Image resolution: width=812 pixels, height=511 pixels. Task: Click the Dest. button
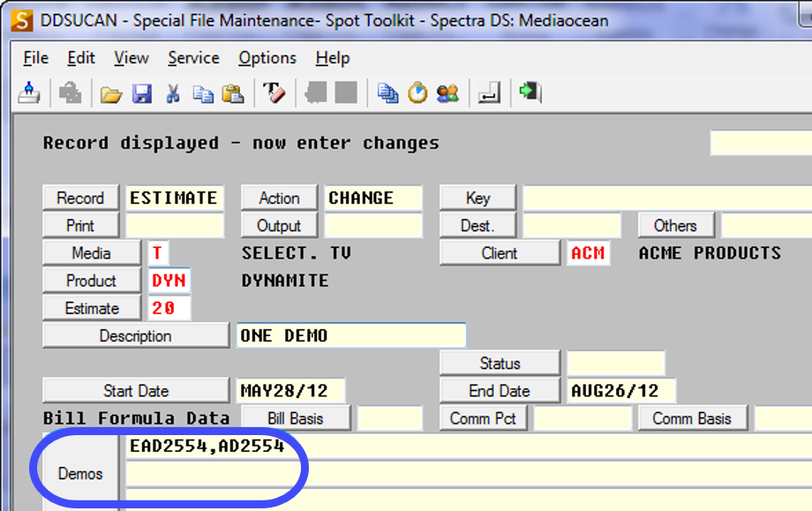(x=478, y=225)
